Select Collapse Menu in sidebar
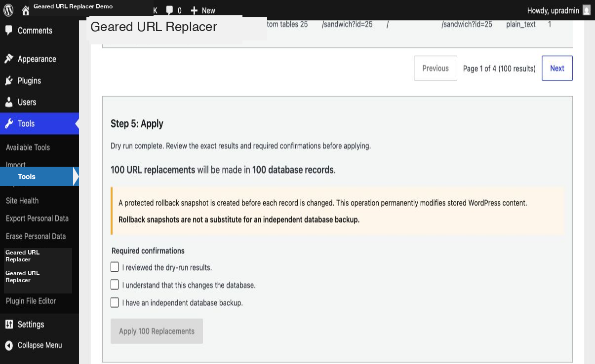This screenshot has width=595, height=364. [40, 345]
